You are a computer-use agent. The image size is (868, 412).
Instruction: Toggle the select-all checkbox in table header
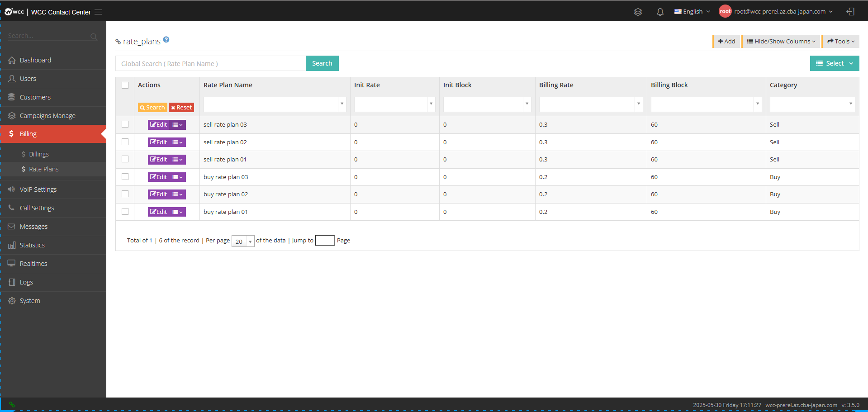click(125, 85)
